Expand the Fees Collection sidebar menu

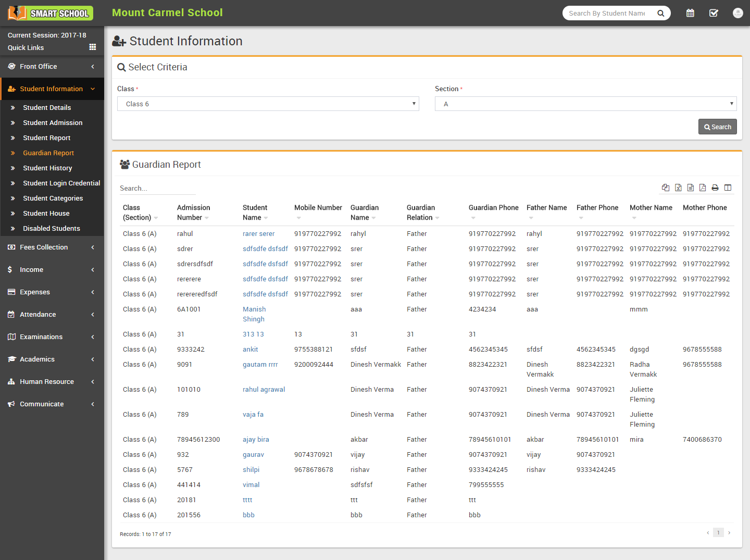[x=52, y=247]
